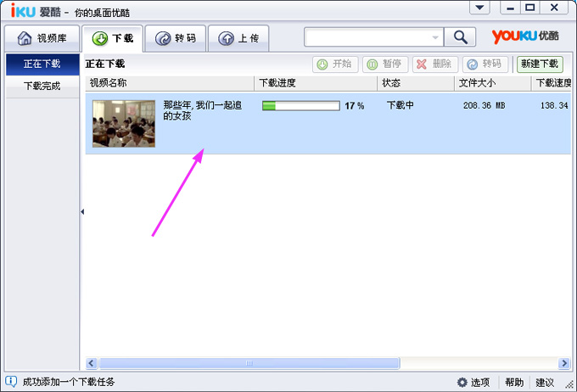The image size is (577, 392).
Task: Open the 上传 upload tab
Action: pos(238,38)
